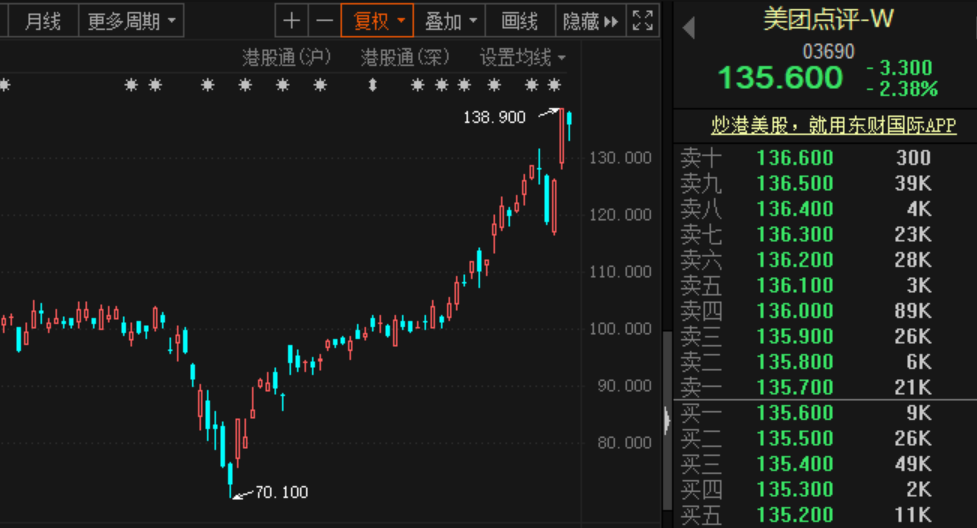
Task: Select 卖十 row at 136.600
Action: pyautogui.click(x=825, y=158)
